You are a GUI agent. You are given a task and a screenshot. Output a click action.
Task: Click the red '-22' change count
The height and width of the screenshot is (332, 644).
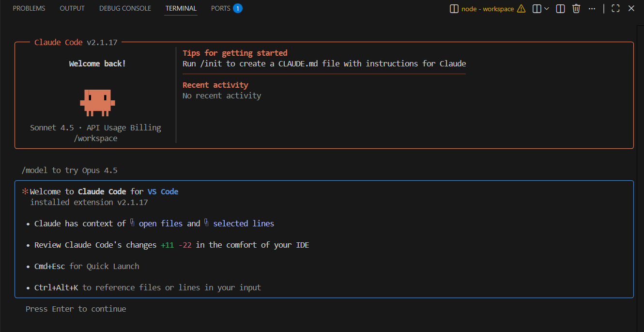pyautogui.click(x=185, y=245)
